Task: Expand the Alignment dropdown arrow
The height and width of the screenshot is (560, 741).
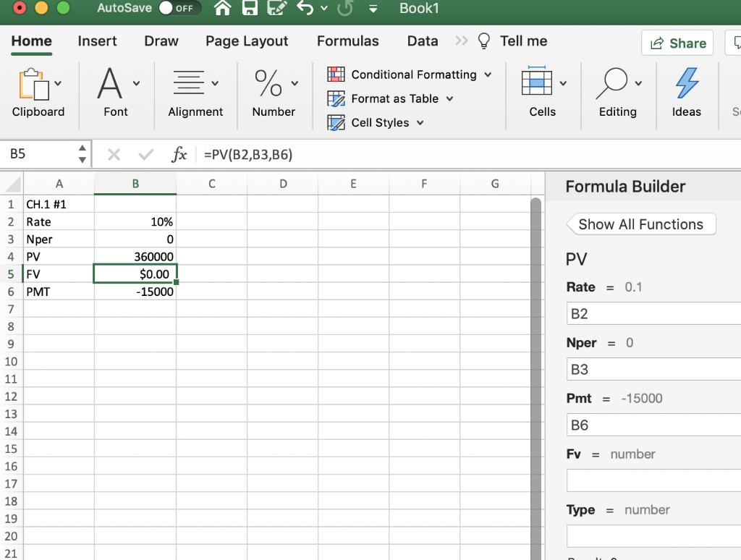Action: point(215,83)
